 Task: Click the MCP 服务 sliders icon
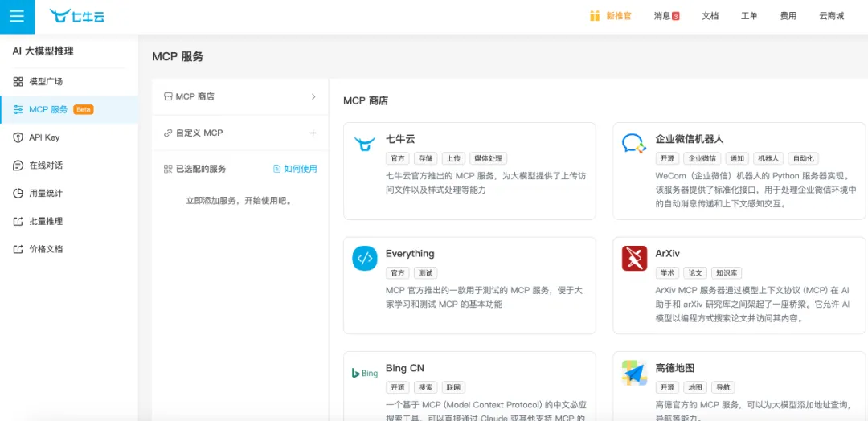[18, 109]
